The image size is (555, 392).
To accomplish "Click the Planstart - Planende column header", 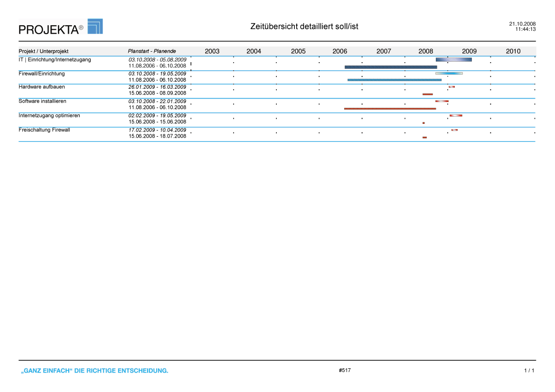I will [152, 51].
